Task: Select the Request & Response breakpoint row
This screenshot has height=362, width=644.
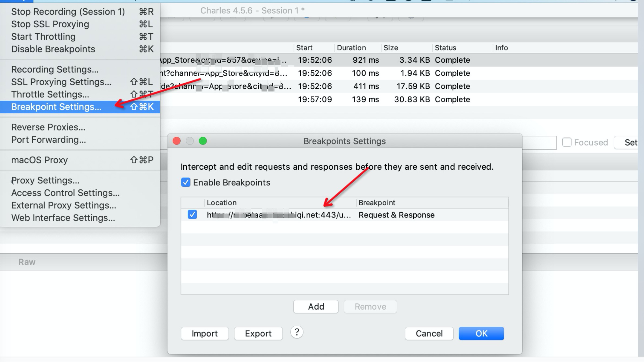Action: pos(396,215)
